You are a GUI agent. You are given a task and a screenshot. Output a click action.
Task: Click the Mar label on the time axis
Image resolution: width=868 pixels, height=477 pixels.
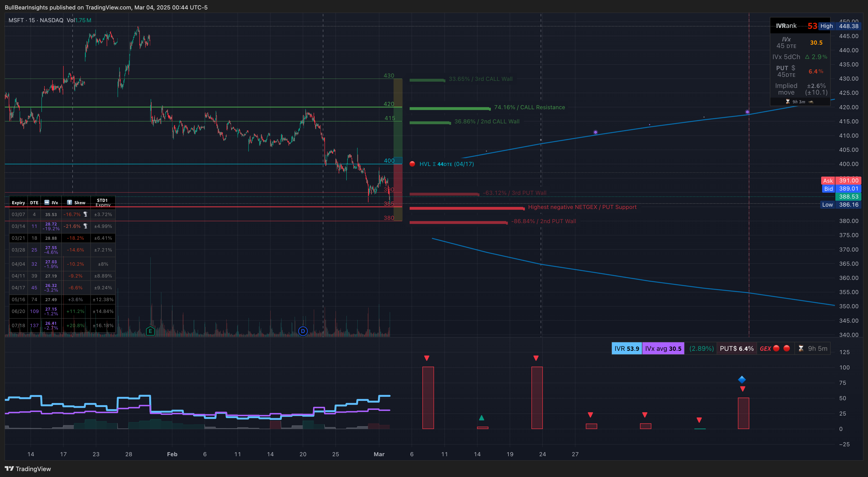click(379, 454)
